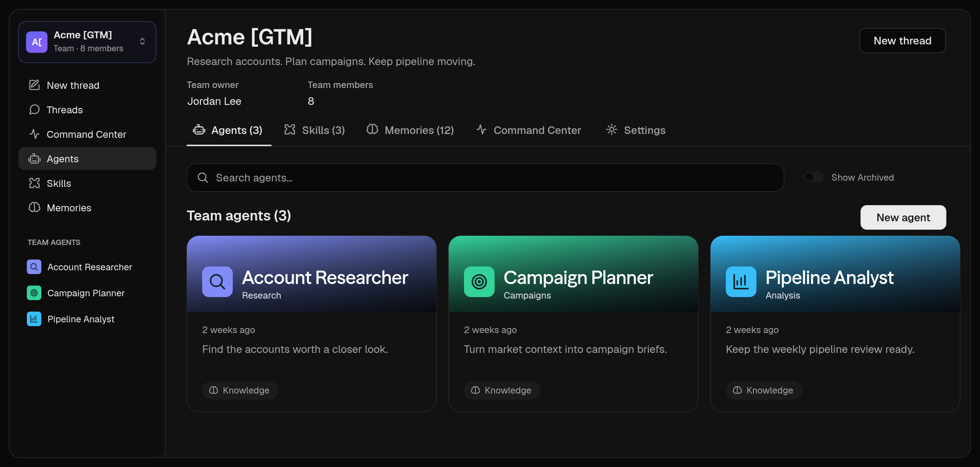Open Campaign Planner from Team Agents list
This screenshot has width=980, height=467.
87,293
